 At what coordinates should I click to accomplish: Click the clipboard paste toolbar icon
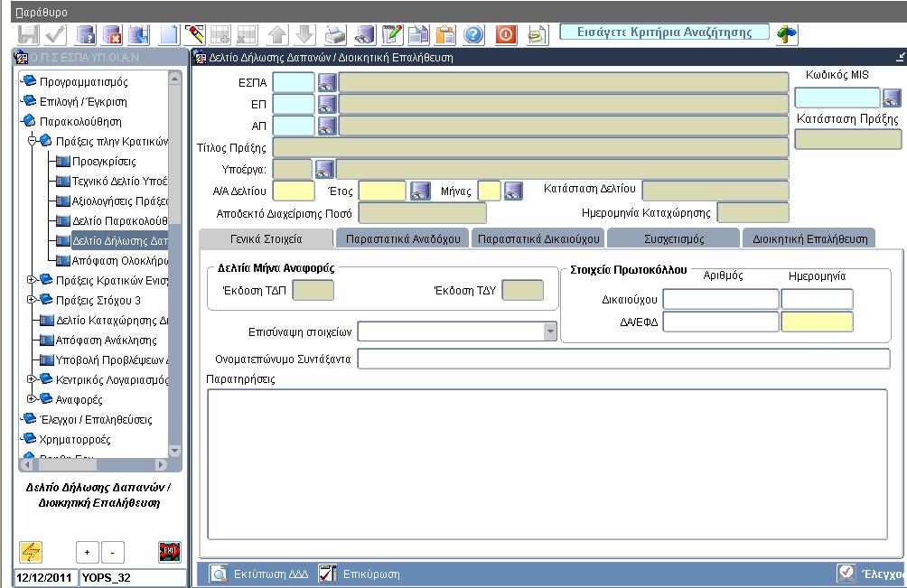pyautogui.click(x=445, y=35)
